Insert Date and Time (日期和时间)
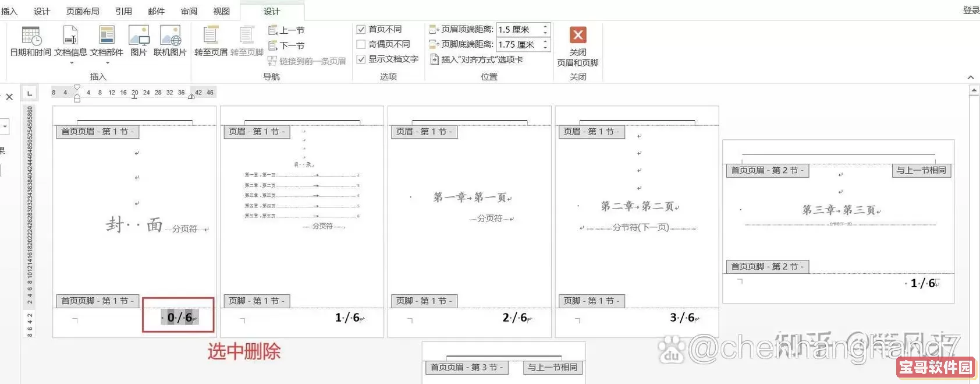The width and height of the screenshot is (980, 384). click(31, 42)
